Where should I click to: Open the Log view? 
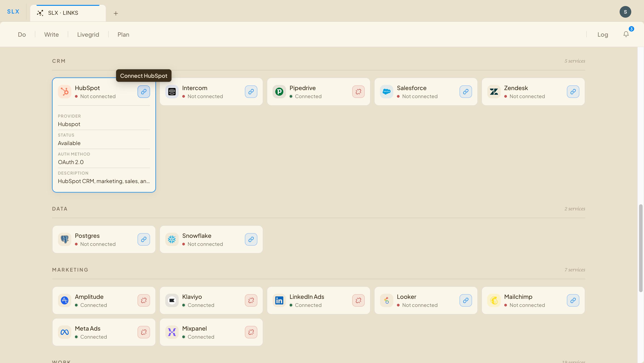(x=603, y=34)
